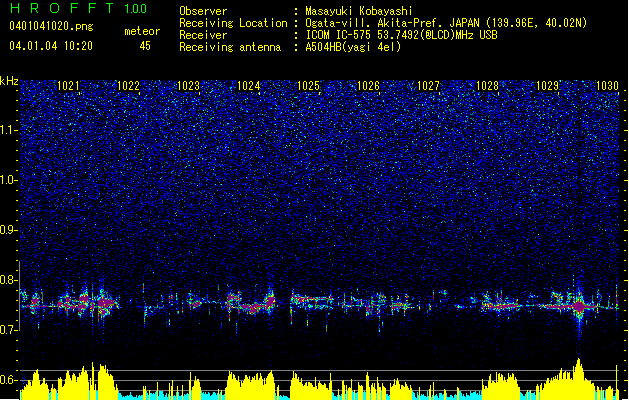Click the 1026 time marker
Image resolution: width=629 pixels, height=400 pixels.
tap(368, 86)
